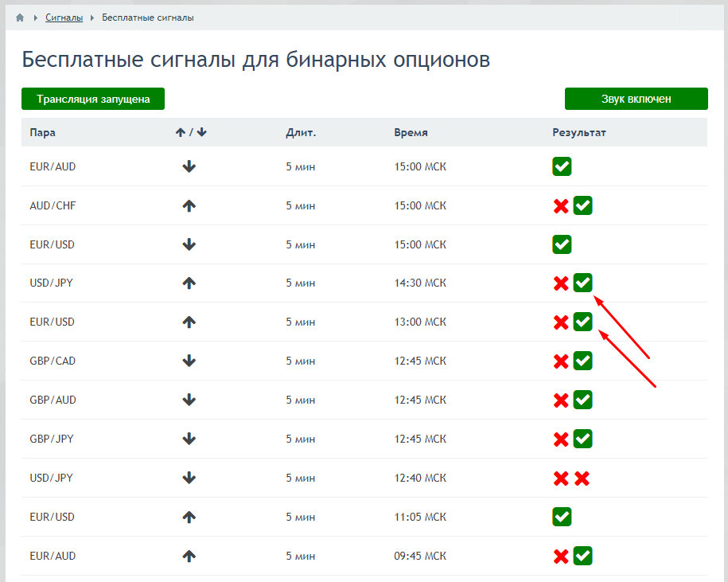Select the up arrow in EUR/AUD 09:45 row
This screenshot has width=728, height=582.
pos(189,556)
